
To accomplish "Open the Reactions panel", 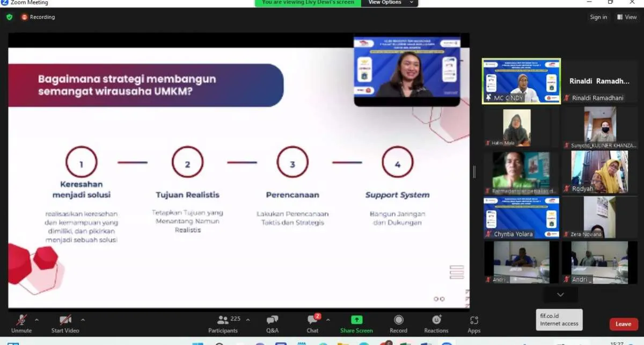I will click(436, 323).
